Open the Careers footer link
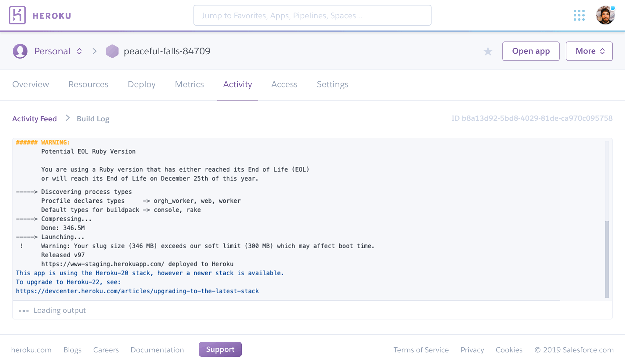Image resolution: width=625 pixels, height=364 pixels. [106, 350]
